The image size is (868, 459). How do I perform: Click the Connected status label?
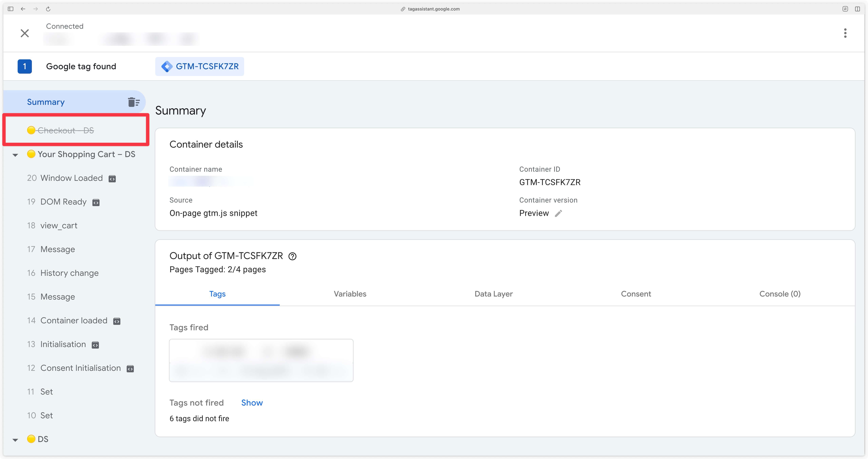65,26
